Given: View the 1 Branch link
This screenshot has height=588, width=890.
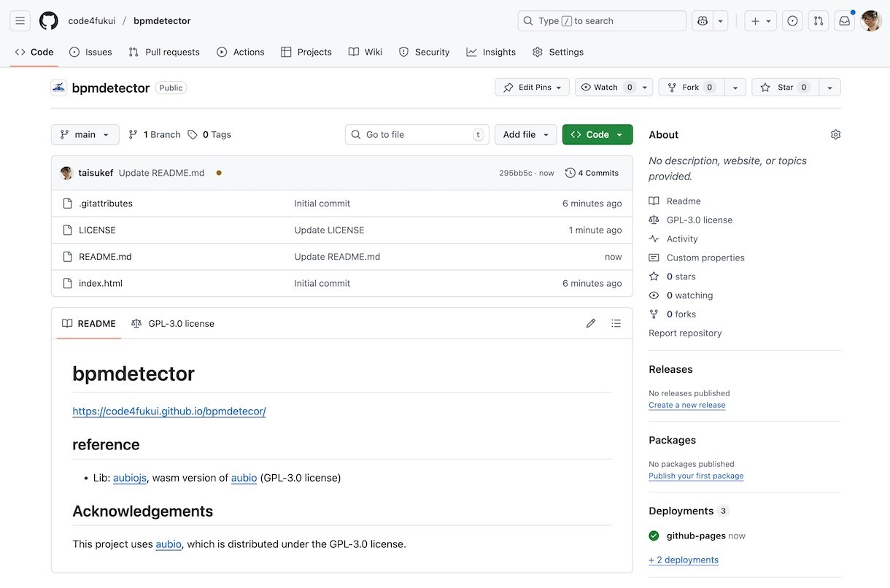Looking at the screenshot, I should click(x=154, y=134).
